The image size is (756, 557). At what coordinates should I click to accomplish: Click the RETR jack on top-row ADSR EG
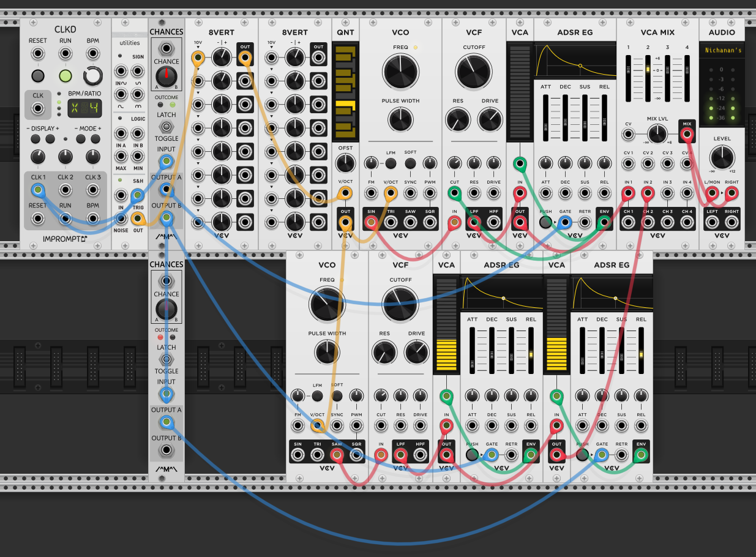[585, 222]
